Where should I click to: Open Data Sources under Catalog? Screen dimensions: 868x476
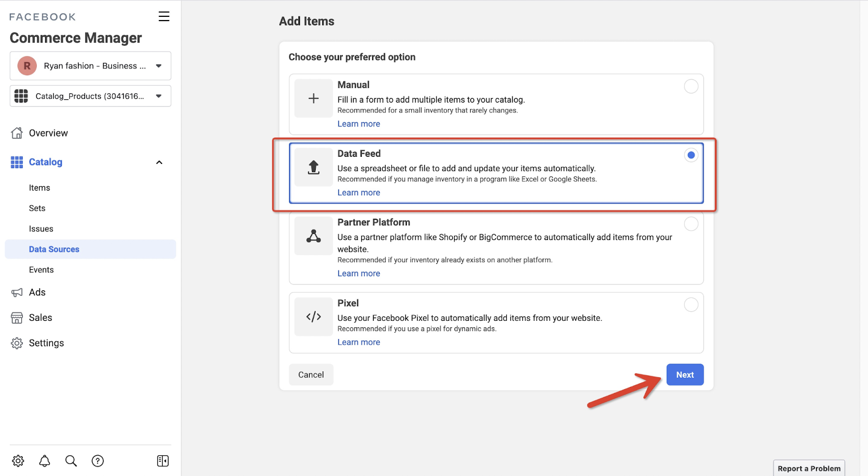91,249
